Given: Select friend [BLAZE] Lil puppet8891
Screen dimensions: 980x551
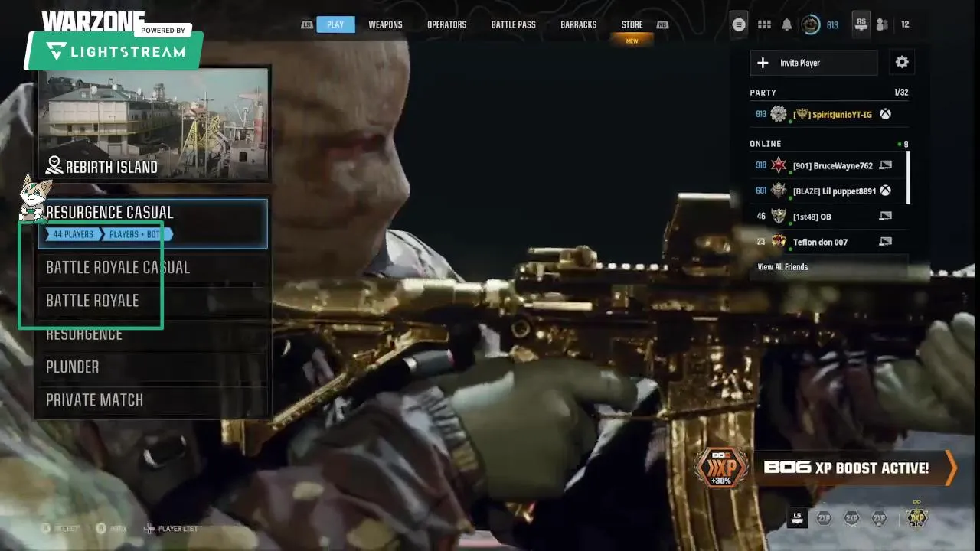Looking at the screenshot, I should 829,191.
